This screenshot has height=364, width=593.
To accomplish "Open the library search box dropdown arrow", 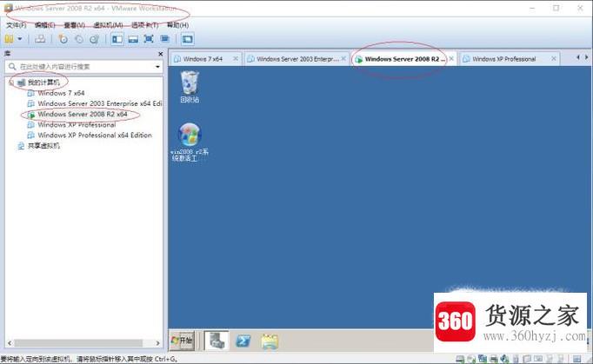I will pos(157,67).
